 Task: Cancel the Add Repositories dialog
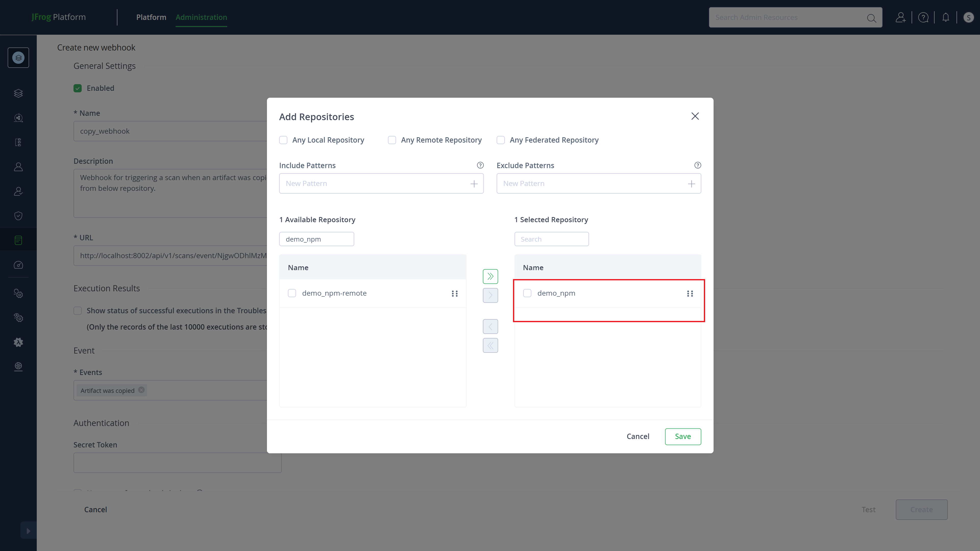click(x=638, y=436)
